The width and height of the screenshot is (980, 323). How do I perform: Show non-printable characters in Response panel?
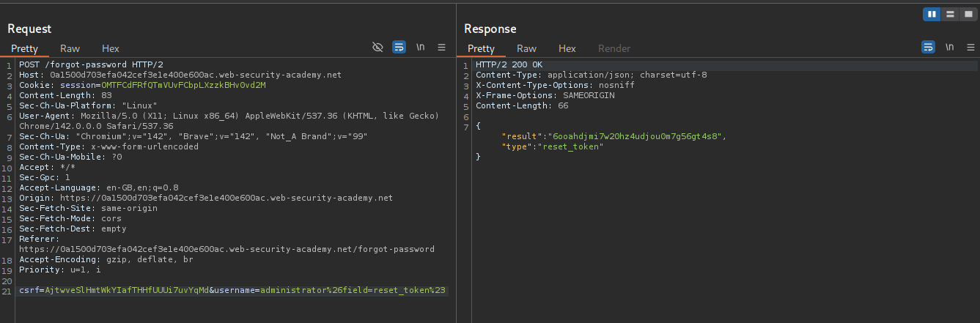(949, 47)
